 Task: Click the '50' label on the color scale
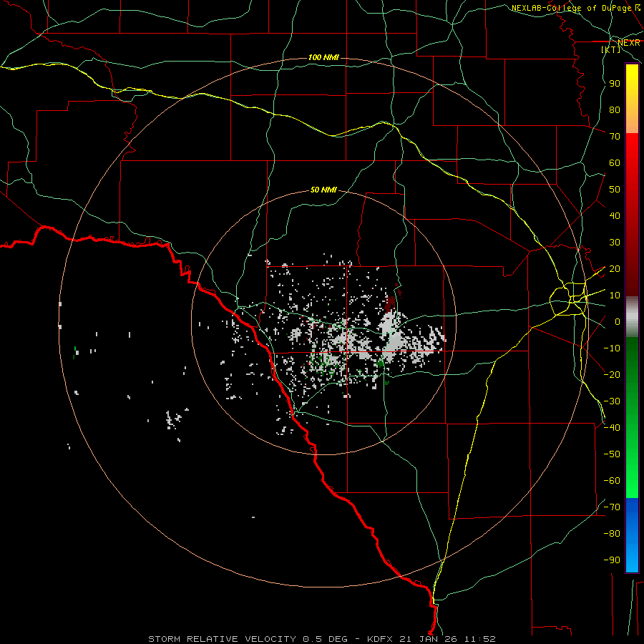(x=615, y=190)
